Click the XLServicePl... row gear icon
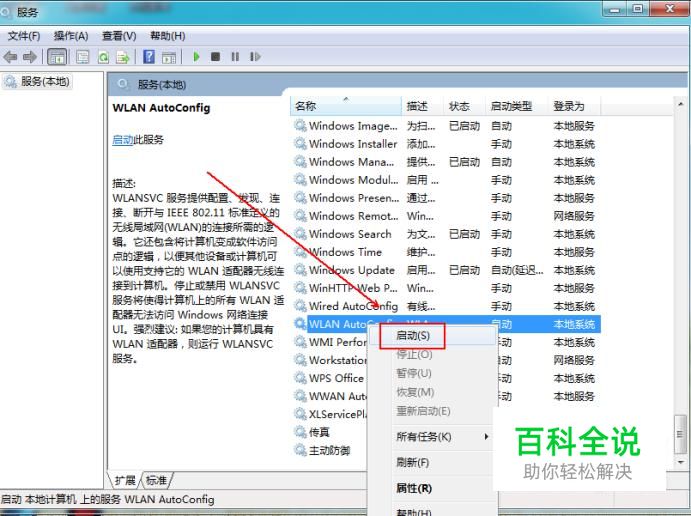Image resolution: width=691 pixels, height=516 pixels. pyautogui.click(x=301, y=414)
